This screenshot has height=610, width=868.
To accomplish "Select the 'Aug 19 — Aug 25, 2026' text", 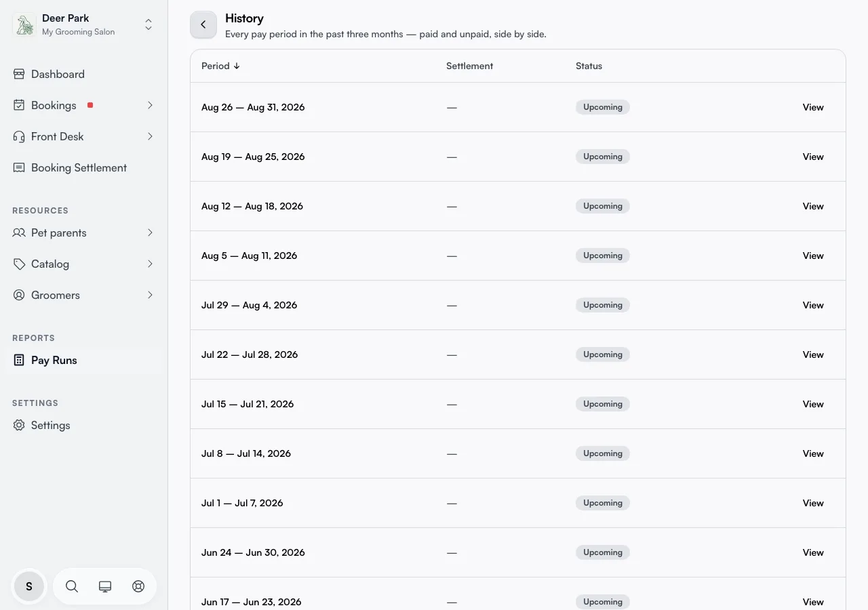I will 253,157.
